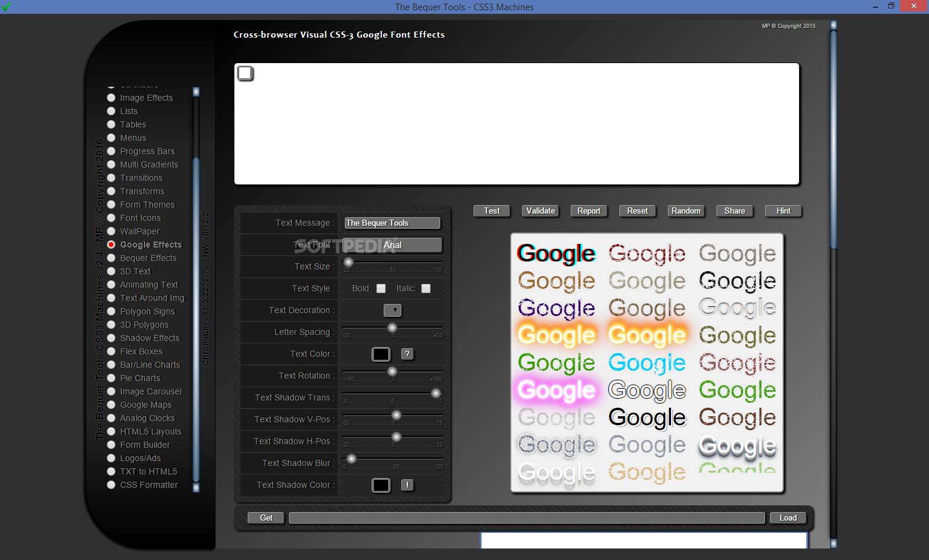Open the Text Color swatch

coord(381,354)
